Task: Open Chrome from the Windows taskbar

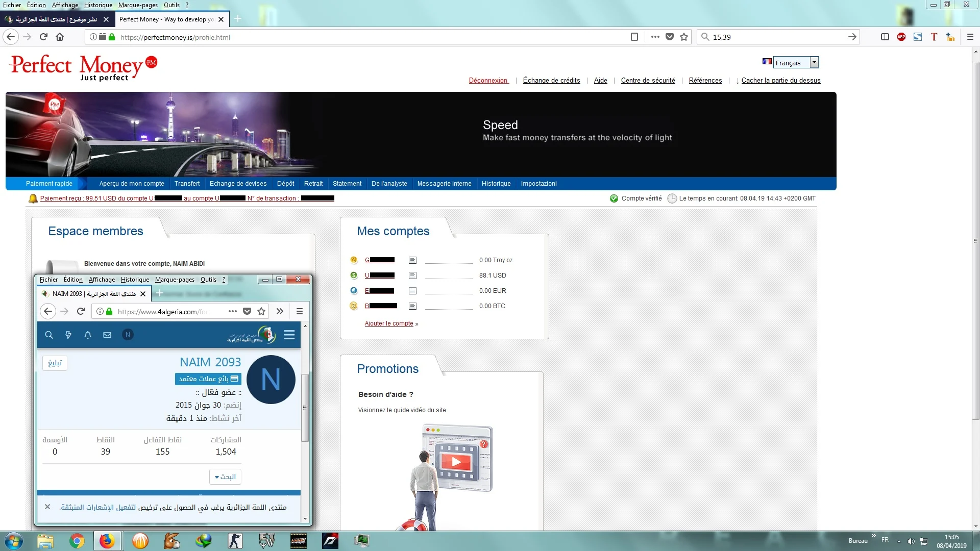Action: [x=77, y=541]
